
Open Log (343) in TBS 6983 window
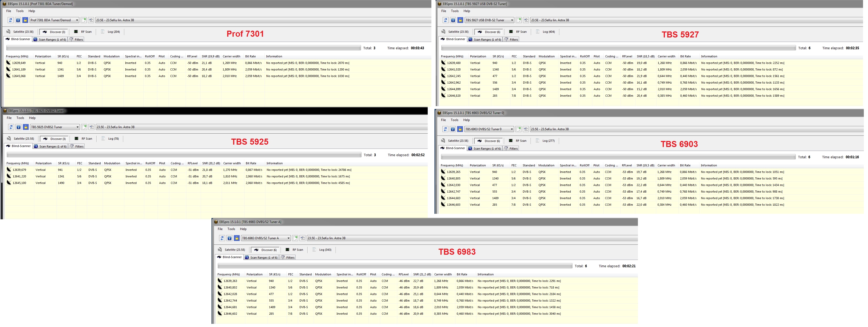point(322,250)
